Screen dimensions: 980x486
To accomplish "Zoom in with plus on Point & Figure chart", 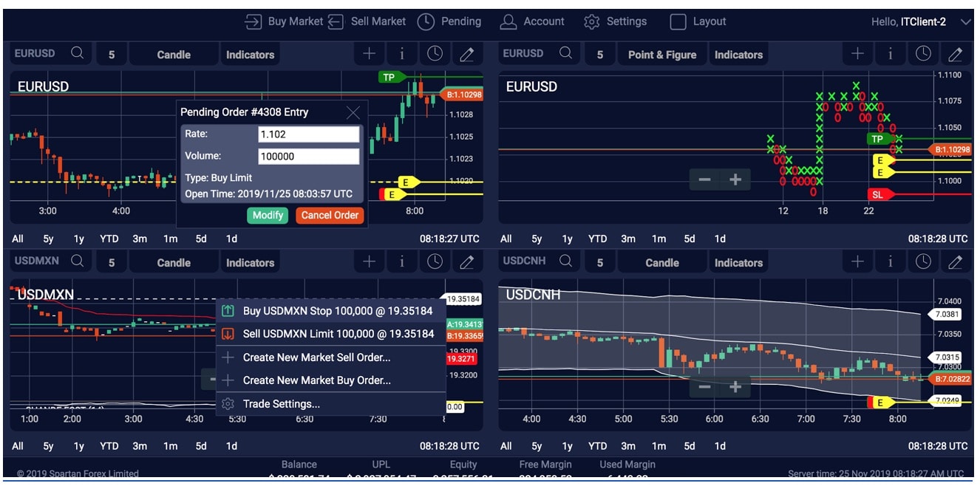I will click(x=735, y=179).
